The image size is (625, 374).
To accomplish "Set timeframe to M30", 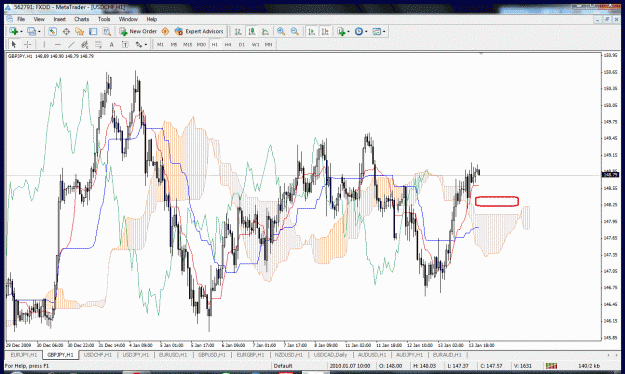I will click(x=201, y=45).
